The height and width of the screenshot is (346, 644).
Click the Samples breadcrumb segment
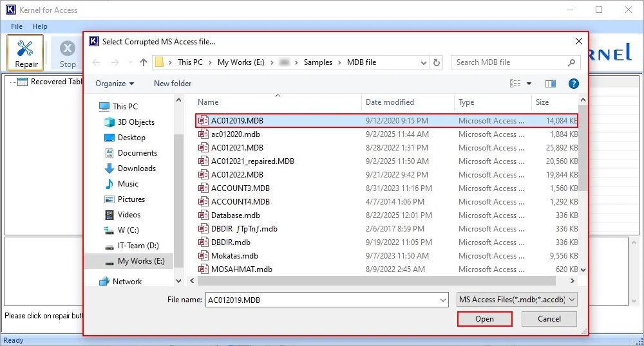(318, 62)
